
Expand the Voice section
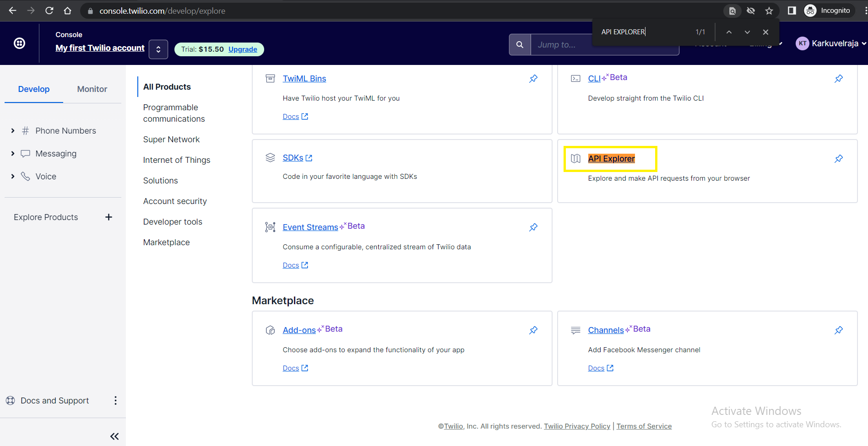click(12, 177)
